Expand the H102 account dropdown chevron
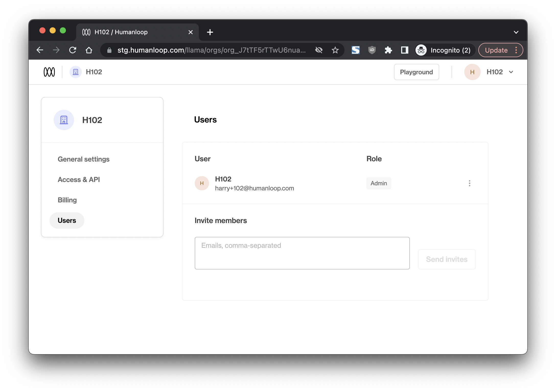 pyautogui.click(x=511, y=72)
